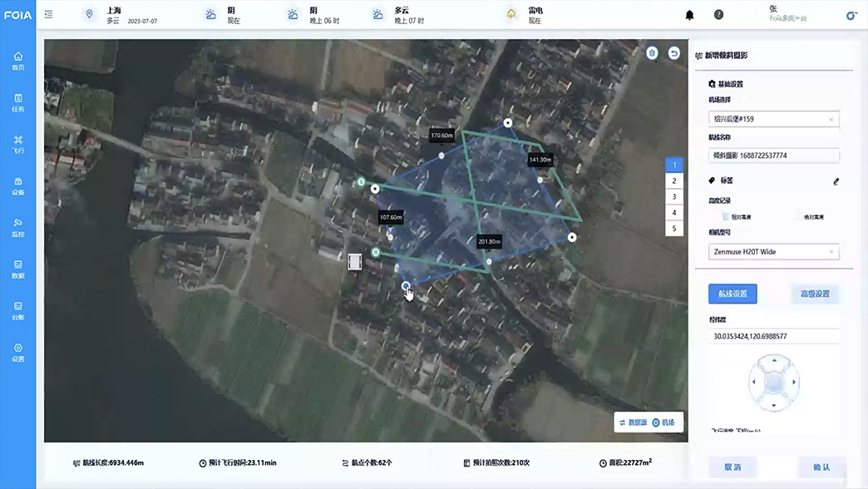Collapse the sidebar with the hamburger icon
The image size is (868, 489).
[x=49, y=14]
